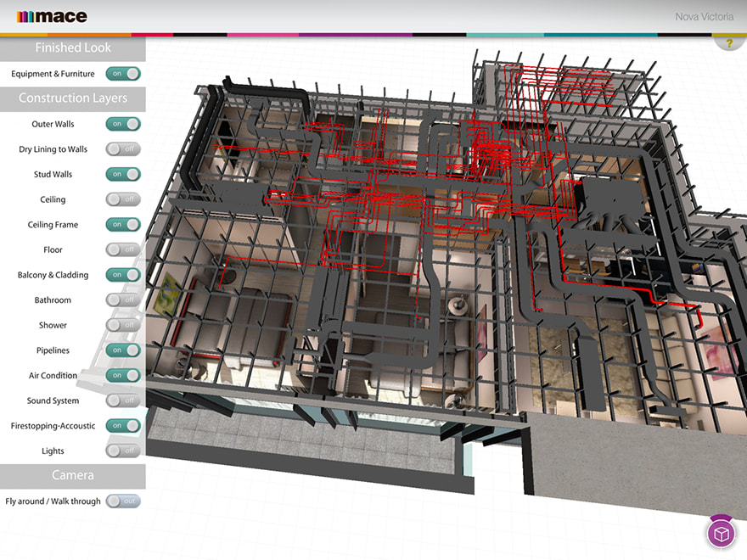Turn off Equipment & Furniture toggle
This screenshot has width=747, height=560.
point(123,74)
